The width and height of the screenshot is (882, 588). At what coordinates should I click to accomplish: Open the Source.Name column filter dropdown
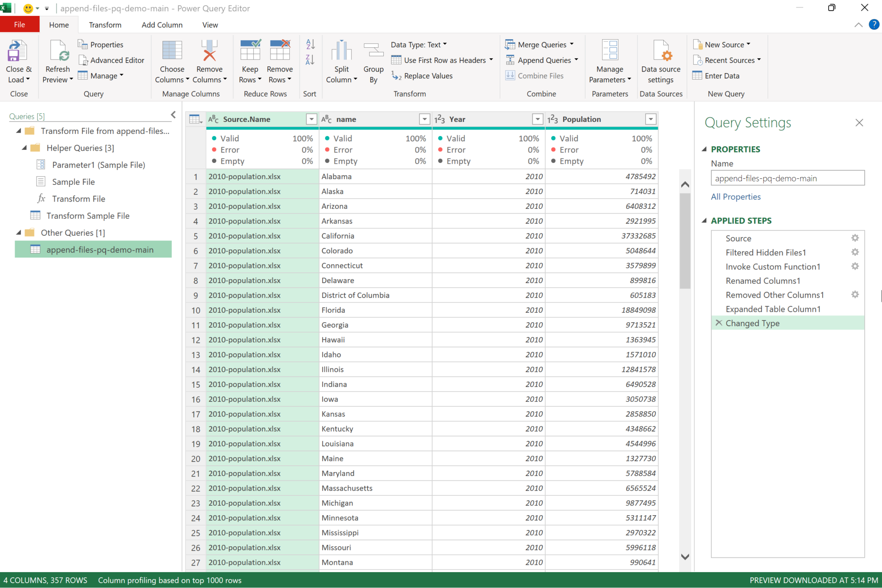pos(311,119)
